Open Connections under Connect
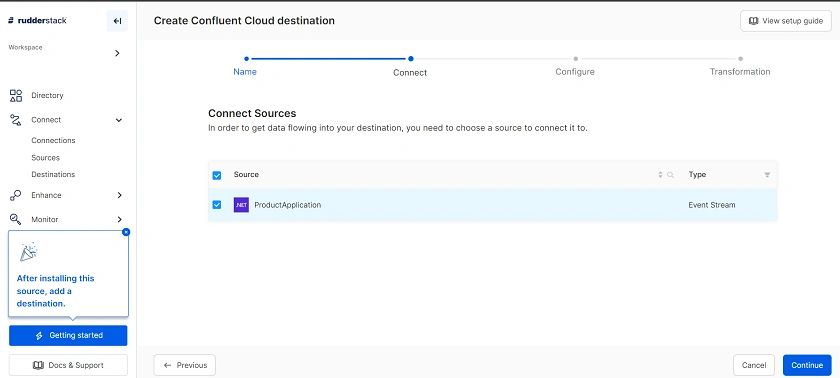The width and height of the screenshot is (840, 378). pyautogui.click(x=53, y=140)
